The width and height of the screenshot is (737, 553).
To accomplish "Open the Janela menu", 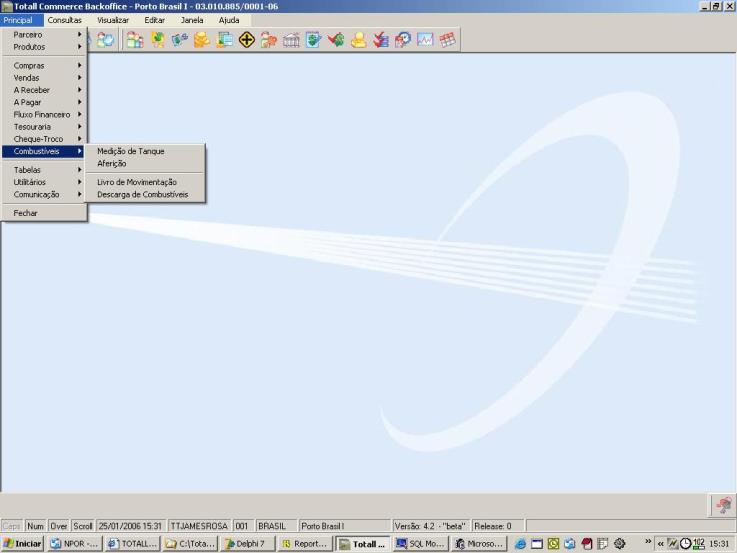I will coord(192,20).
